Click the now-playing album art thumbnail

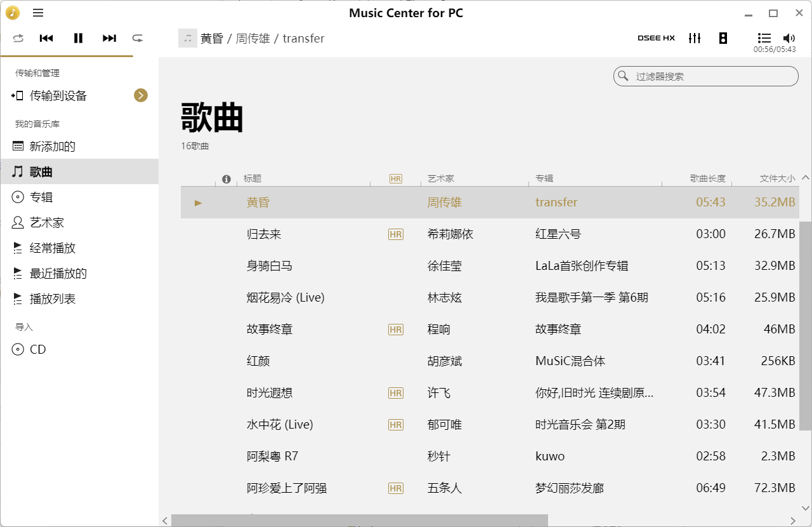click(188, 38)
